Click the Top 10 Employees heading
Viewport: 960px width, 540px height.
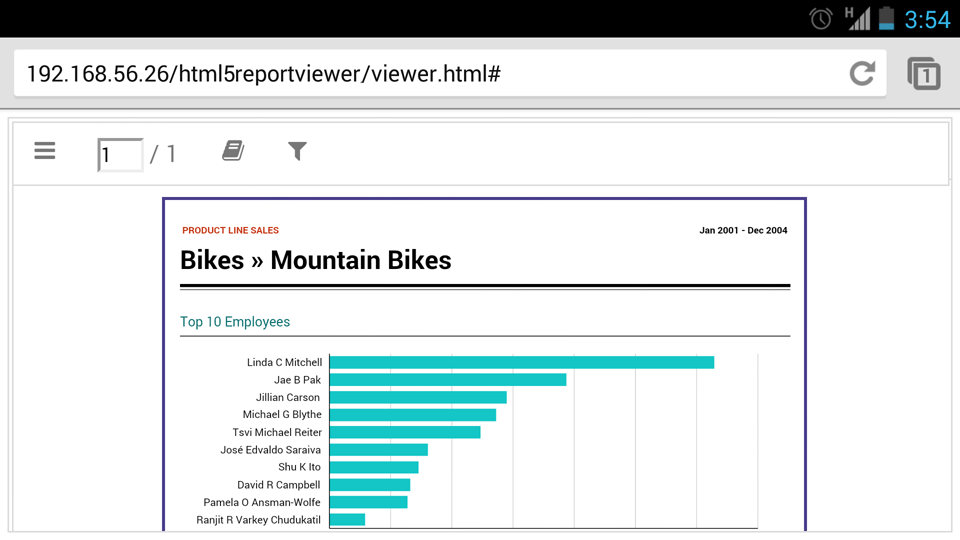coord(235,322)
